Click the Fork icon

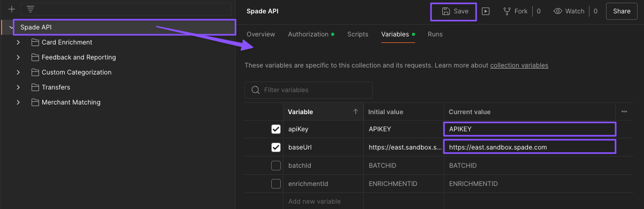(x=507, y=11)
